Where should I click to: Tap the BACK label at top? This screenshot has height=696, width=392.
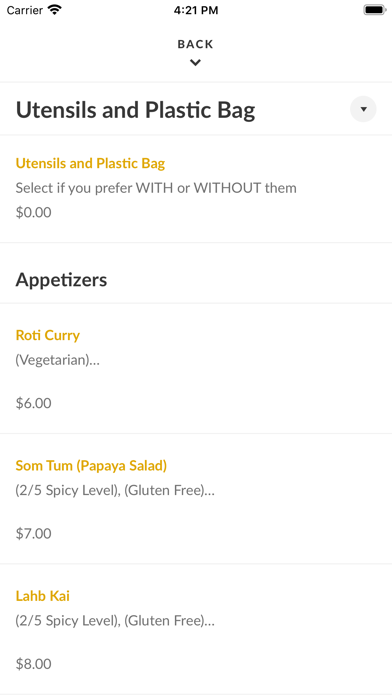coord(195,44)
